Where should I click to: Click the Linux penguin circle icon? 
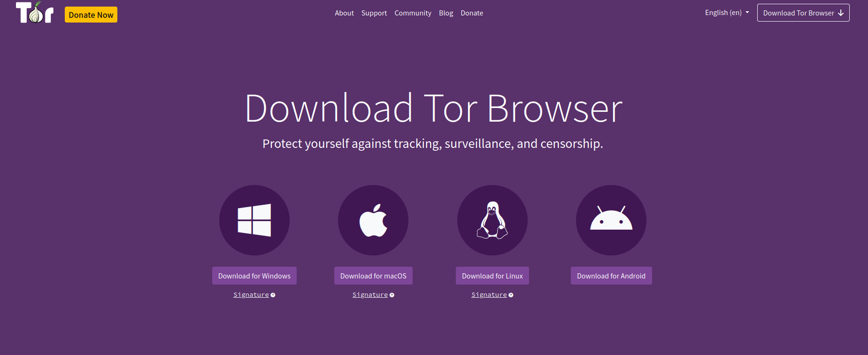click(492, 220)
